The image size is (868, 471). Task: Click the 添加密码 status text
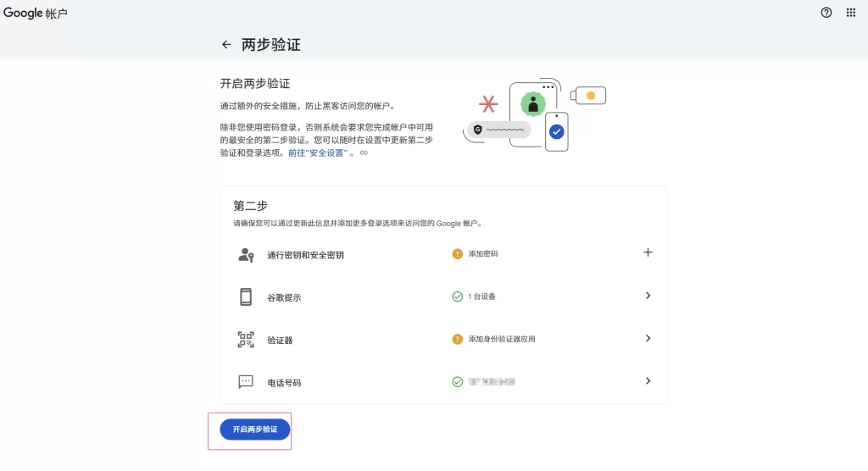tap(482, 254)
